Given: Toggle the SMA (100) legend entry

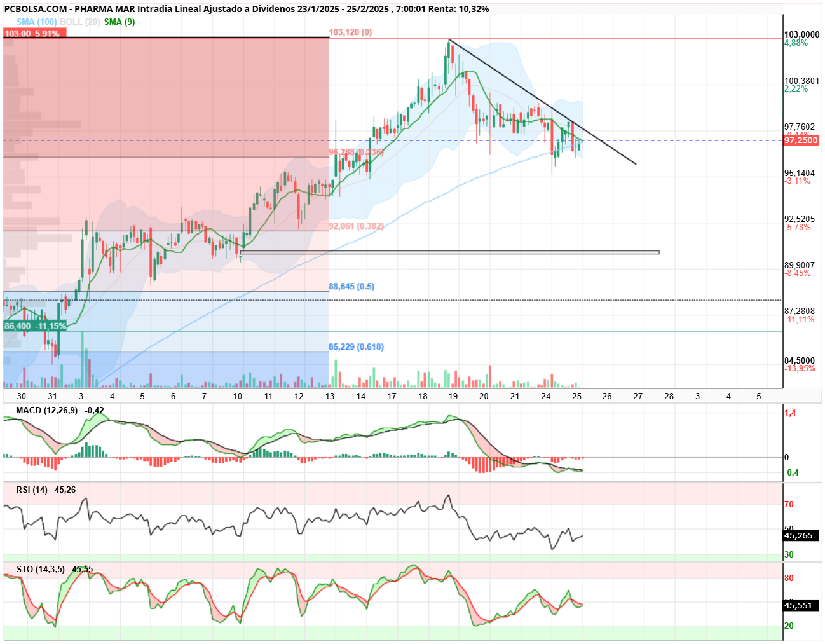Looking at the screenshot, I should 37,22.
